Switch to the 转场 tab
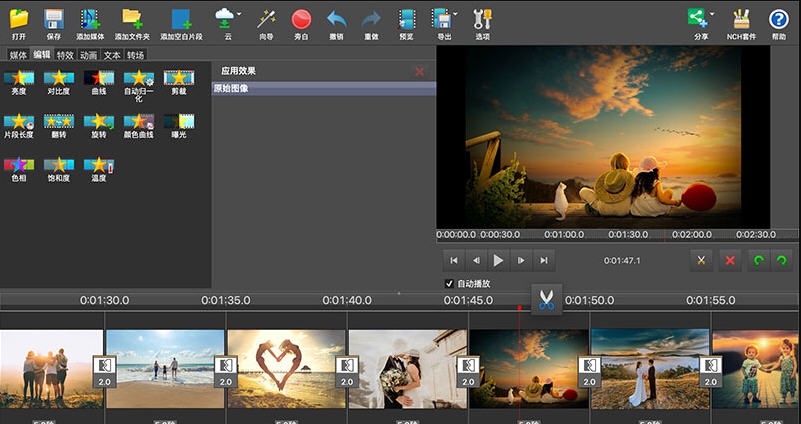Screen dimensions: 801x424 coord(136,55)
